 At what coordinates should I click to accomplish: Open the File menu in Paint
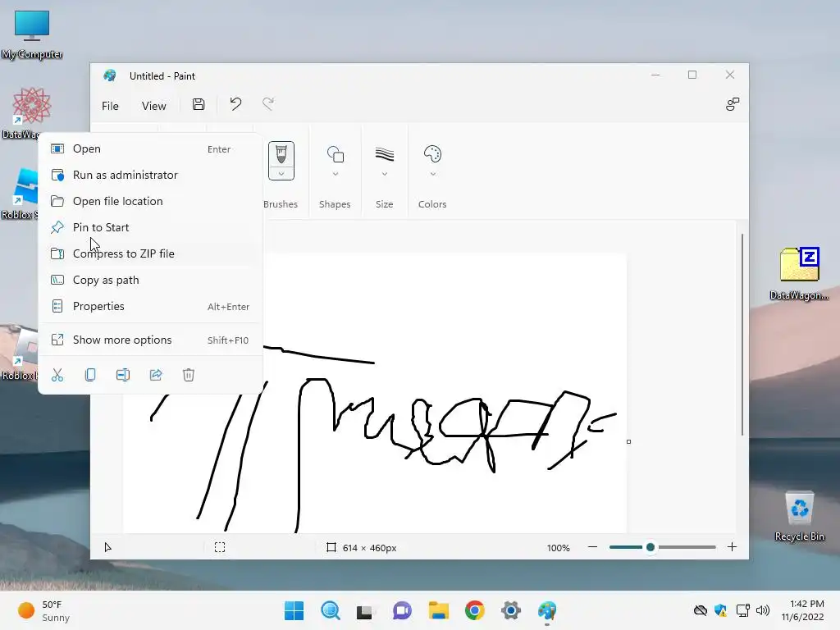110,106
